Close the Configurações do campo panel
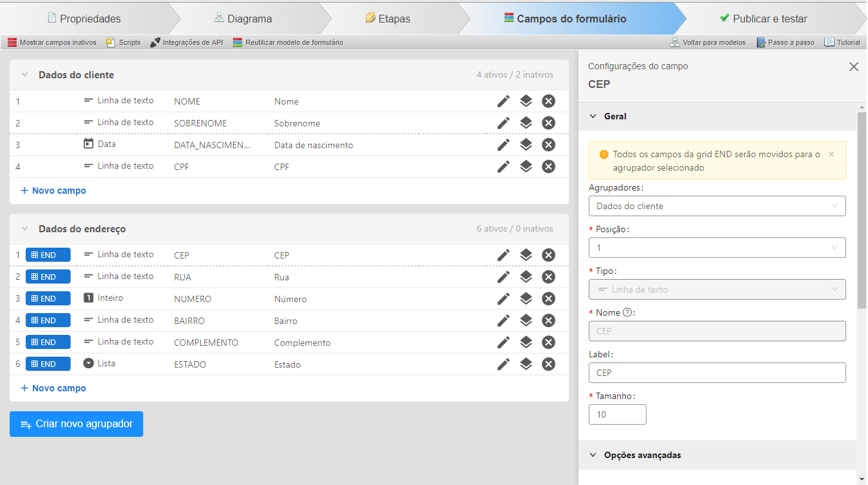This screenshot has width=868, height=485. coord(854,67)
